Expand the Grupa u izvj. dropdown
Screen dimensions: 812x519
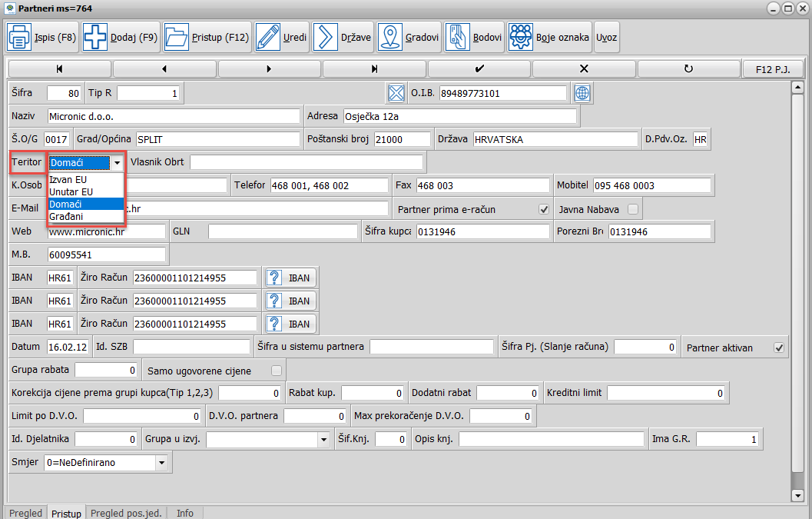click(323, 440)
